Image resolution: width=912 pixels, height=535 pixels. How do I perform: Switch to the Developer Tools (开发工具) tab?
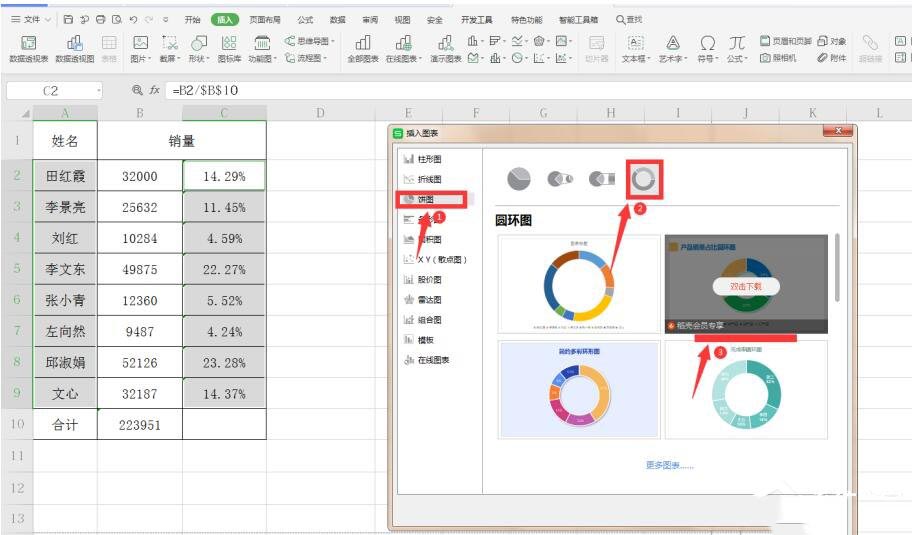coord(476,19)
